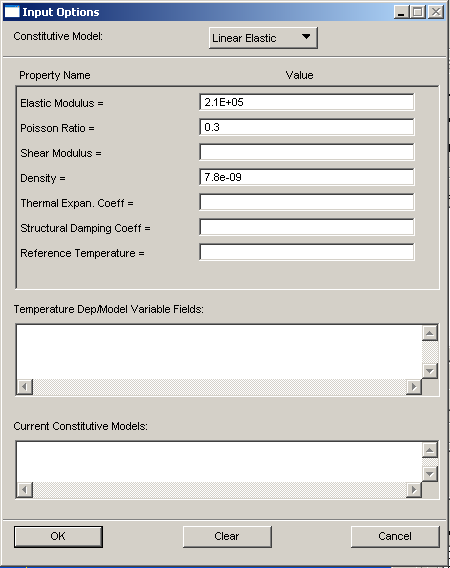This screenshot has width=450, height=568.
Task: Click the Reference Temperature field
Action: [x=307, y=252]
